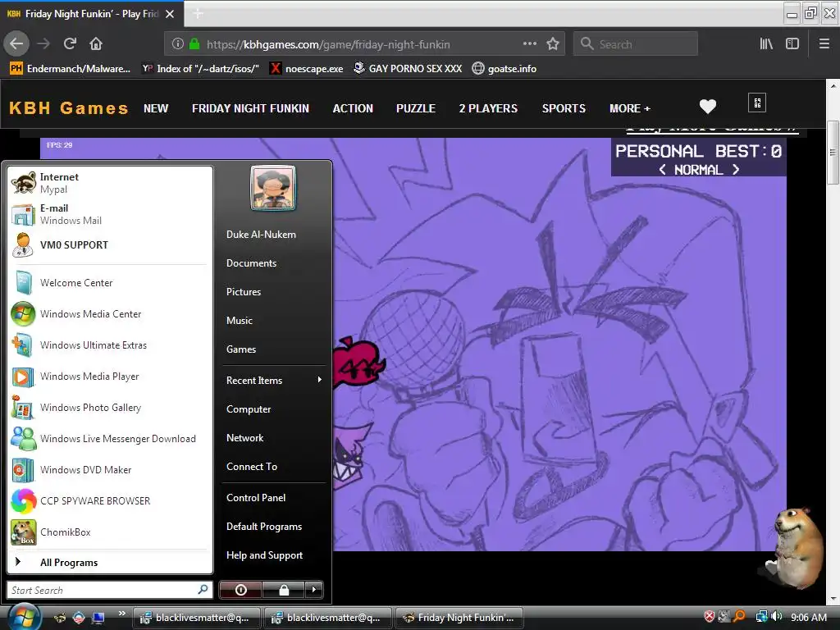The width and height of the screenshot is (840, 630).
Task: Click the network tray icon
Action: pos(761,617)
